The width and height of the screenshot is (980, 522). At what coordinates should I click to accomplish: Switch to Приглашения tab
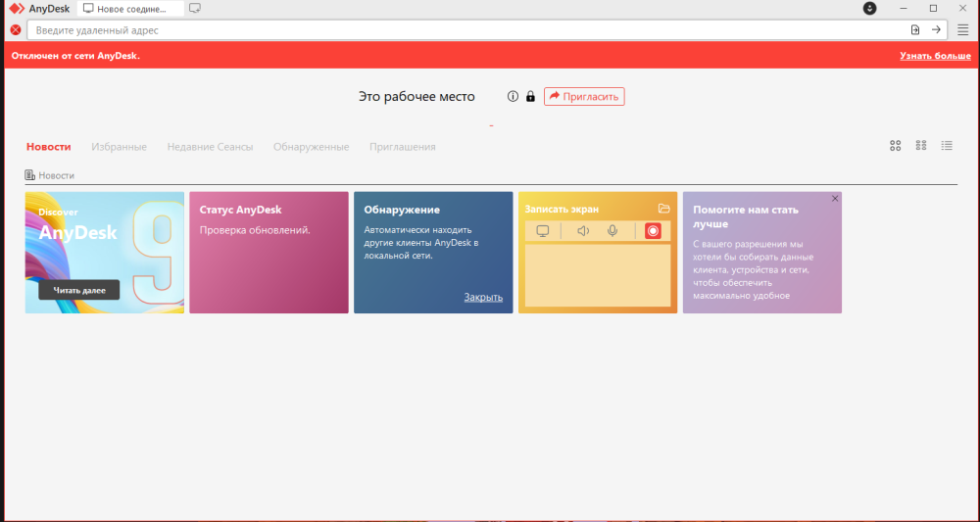(403, 147)
